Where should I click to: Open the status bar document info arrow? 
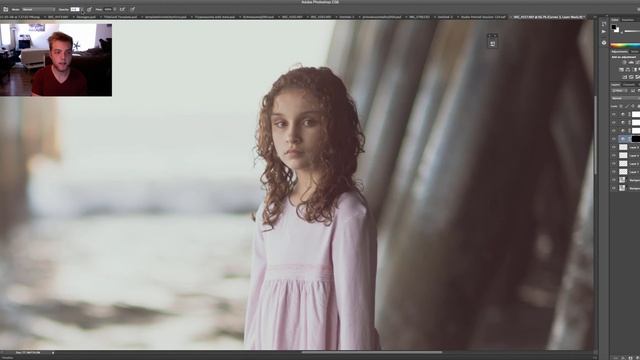click(x=53, y=353)
